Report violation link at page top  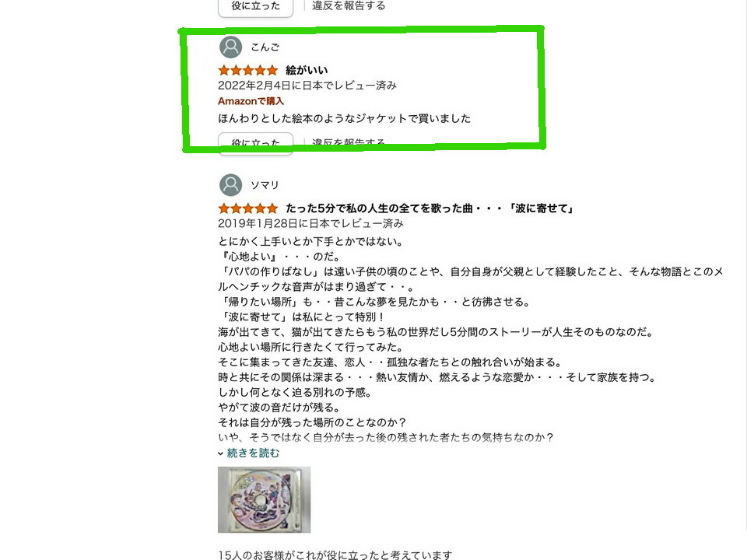click(x=349, y=5)
